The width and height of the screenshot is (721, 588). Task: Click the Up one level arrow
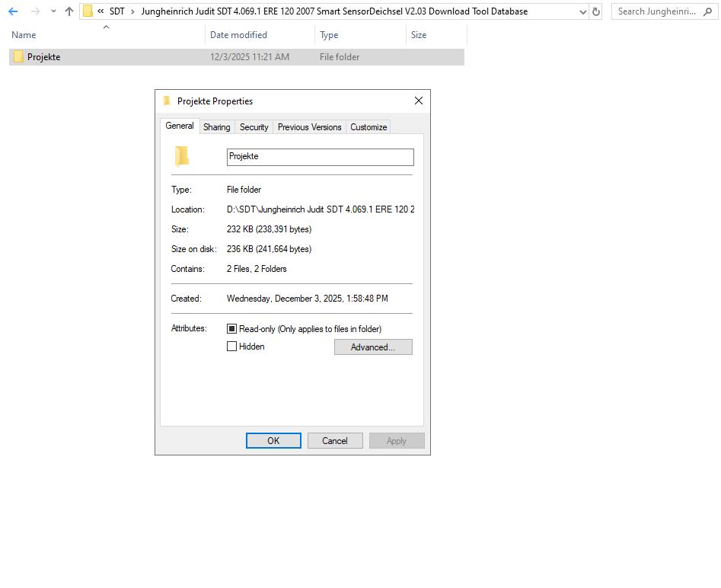point(69,11)
